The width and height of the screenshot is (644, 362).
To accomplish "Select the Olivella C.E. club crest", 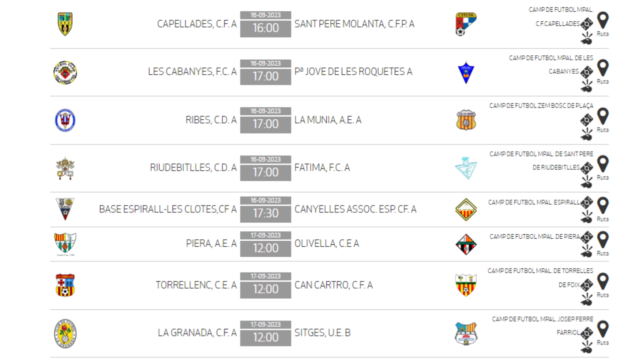I will 466,244.
